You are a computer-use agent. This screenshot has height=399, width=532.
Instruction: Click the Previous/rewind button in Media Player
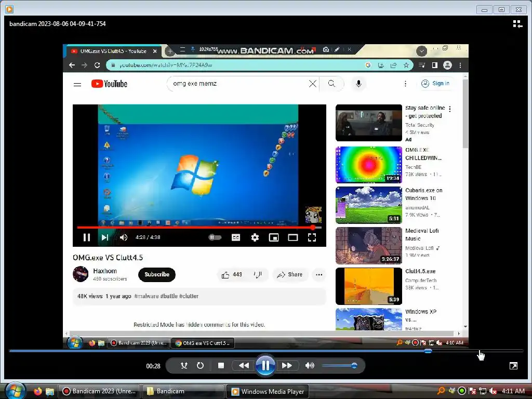[244, 365]
